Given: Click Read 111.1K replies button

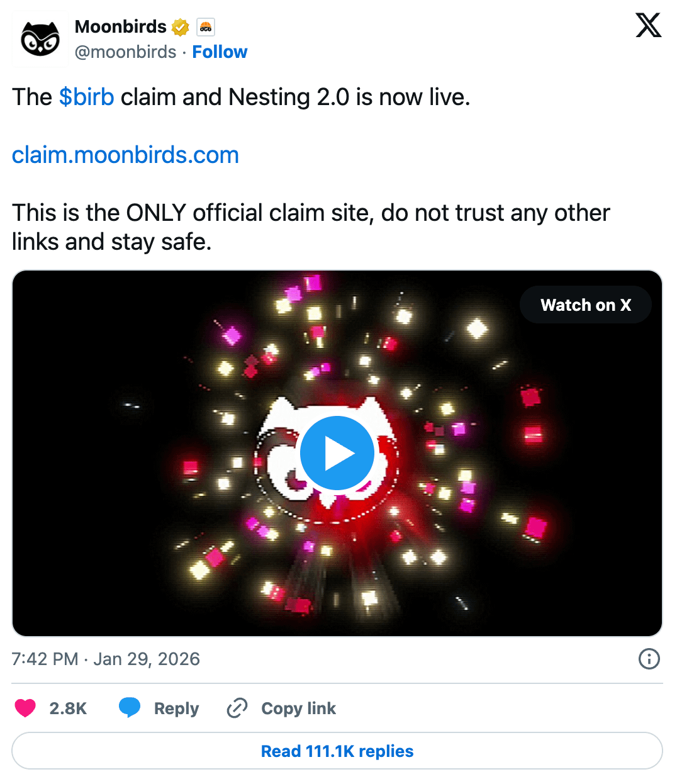Looking at the screenshot, I should tap(337, 751).
